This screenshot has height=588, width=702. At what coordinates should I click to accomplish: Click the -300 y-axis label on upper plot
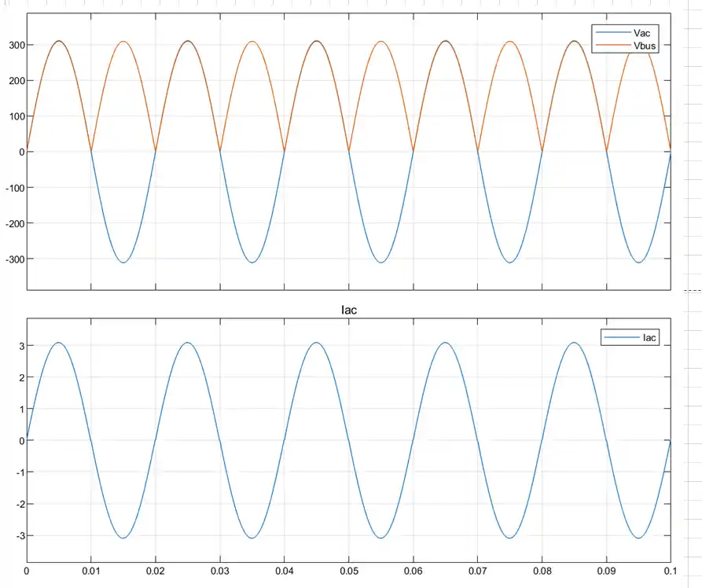tap(15, 259)
